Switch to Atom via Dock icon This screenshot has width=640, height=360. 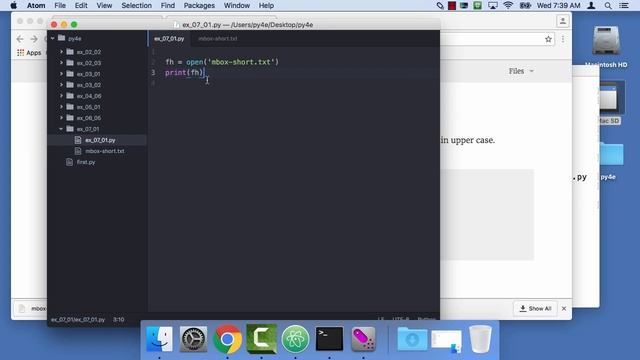click(295, 339)
